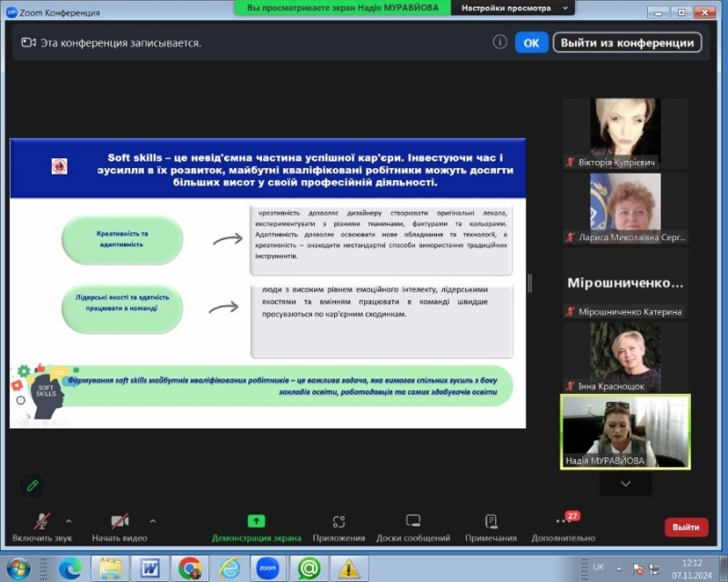Open the Примечания notes icon
Screen dimensions: 728x582
pos(490,521)
